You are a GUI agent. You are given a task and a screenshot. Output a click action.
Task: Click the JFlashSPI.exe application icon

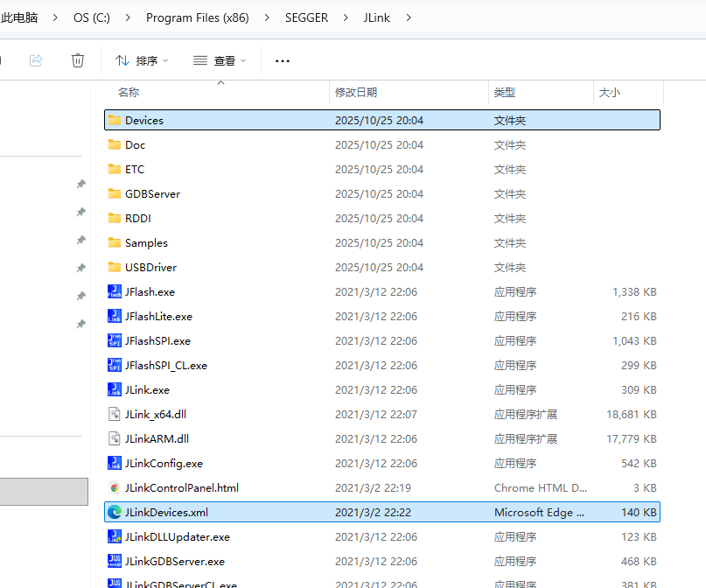click(115, 340)
